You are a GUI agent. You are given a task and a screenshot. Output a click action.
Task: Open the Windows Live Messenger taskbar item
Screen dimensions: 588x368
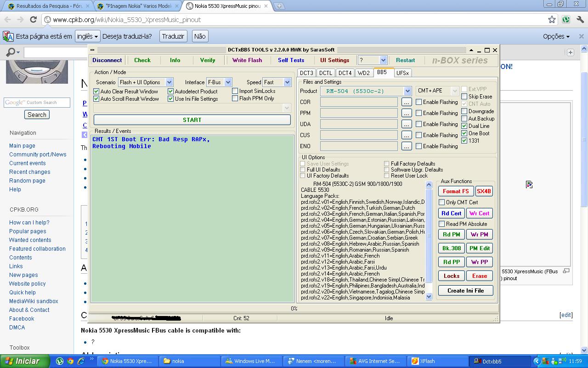pyautogui.click(x=251, y=361)
